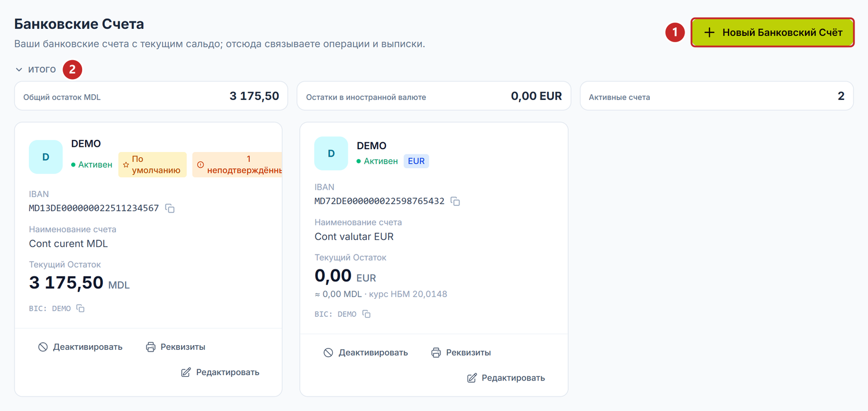This screenshot has width=868, height=411.
Task: Click the D avatar on the EUR card
Action: [x=331, y=154]
